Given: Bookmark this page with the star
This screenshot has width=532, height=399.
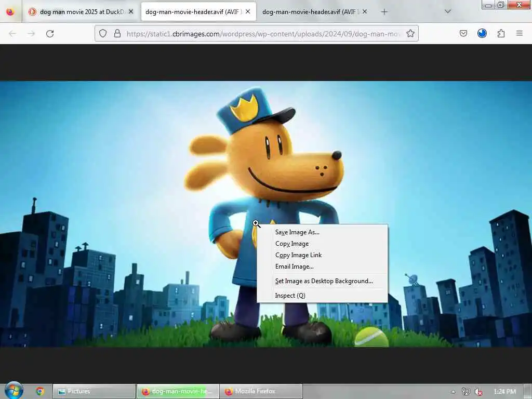Looking at the screenshot, I should (x=410, y=33).
